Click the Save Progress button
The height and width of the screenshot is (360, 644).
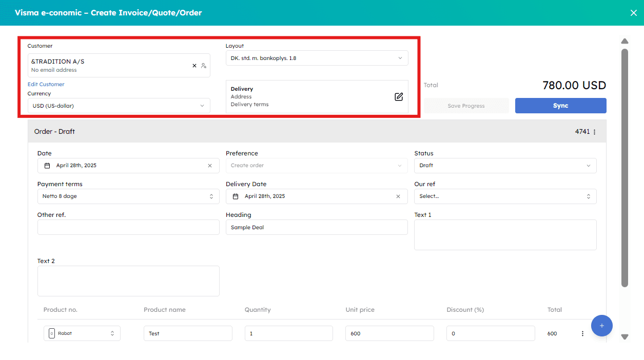[x=466, y=106]
